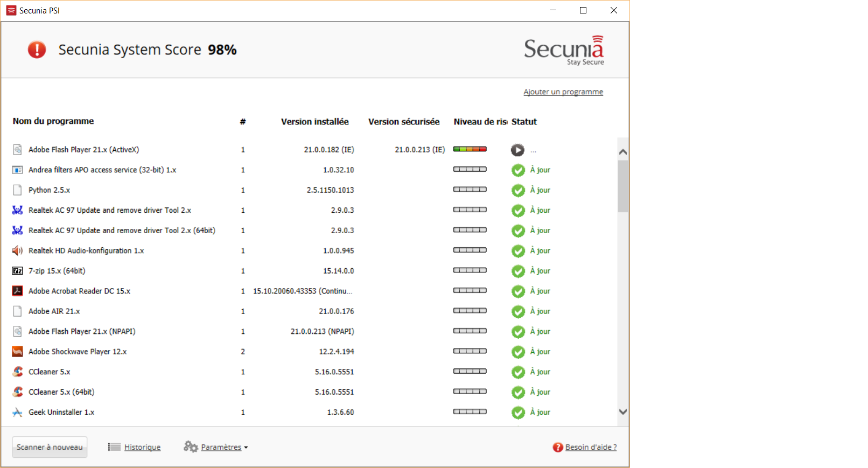This screenshot has height=468, width=868.
Task: Click À jour status for Adobe Flash NPAPI
Action: [x=540, y=332]
